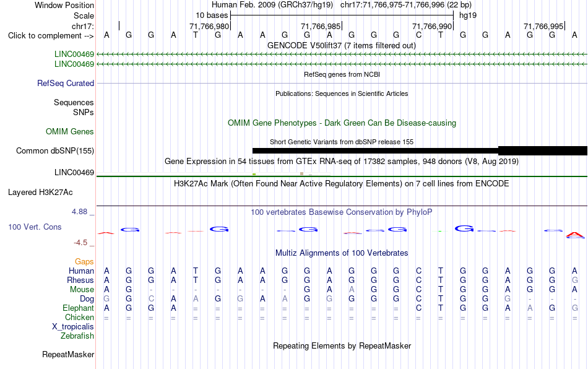The height and width of the screenshot is (369, 588).
Task: Select the Human species label
Action: (x=81, y=271)
